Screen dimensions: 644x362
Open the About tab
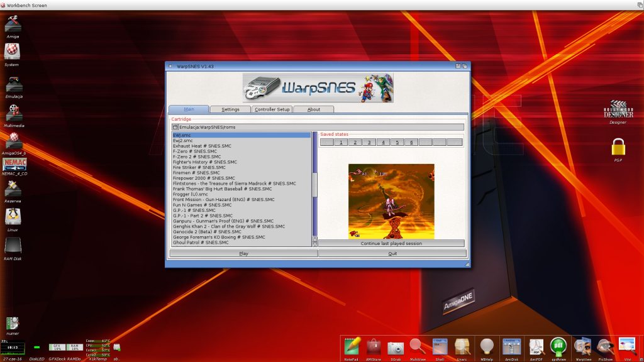point(314,109)
